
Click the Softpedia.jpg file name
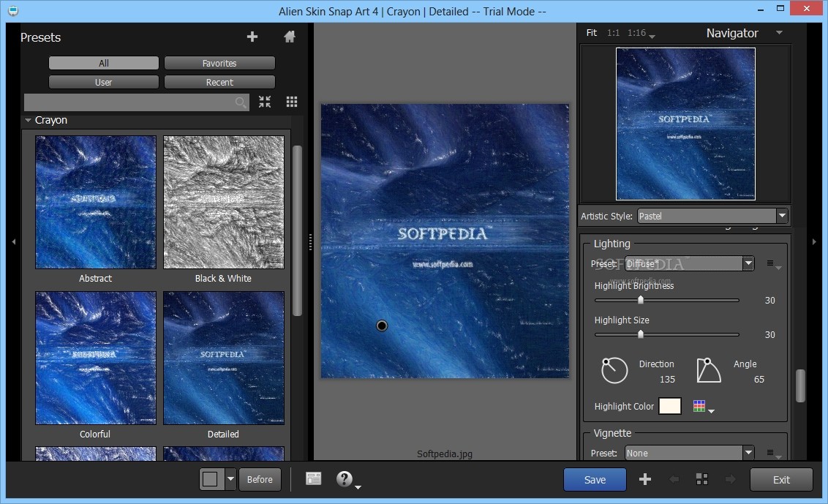pos(445,454)
